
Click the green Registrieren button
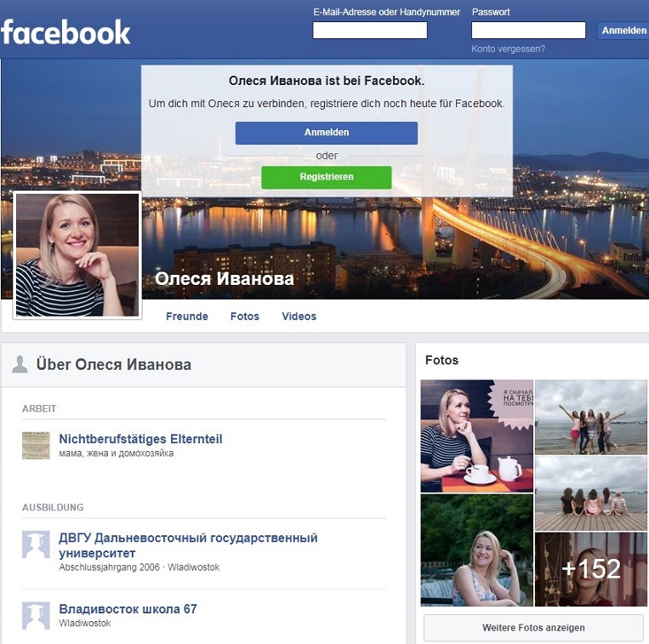click(326, 177)
